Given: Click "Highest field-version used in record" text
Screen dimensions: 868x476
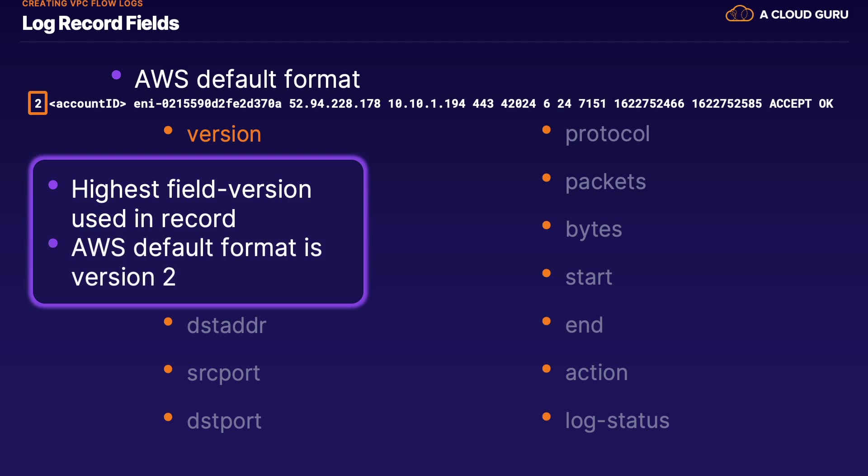Looking at the screenshot, I should (191, 204).
